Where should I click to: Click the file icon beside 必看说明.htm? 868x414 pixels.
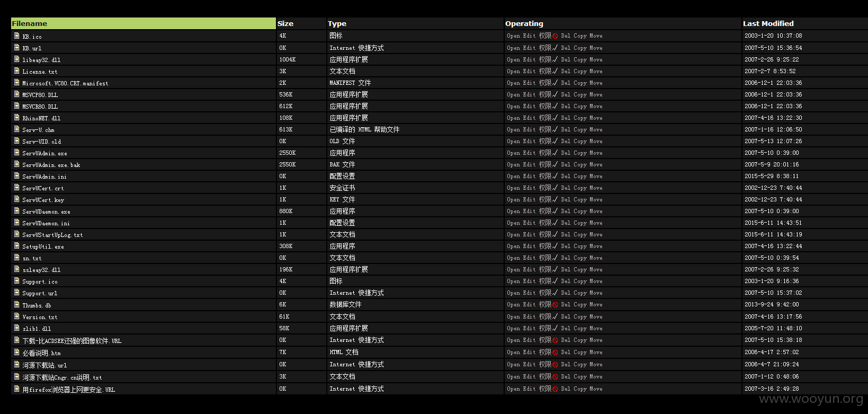coord(17,352)
